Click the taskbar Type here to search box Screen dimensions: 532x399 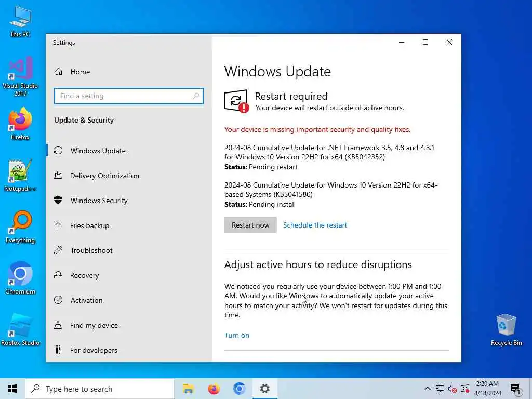(x=100, y=389)
